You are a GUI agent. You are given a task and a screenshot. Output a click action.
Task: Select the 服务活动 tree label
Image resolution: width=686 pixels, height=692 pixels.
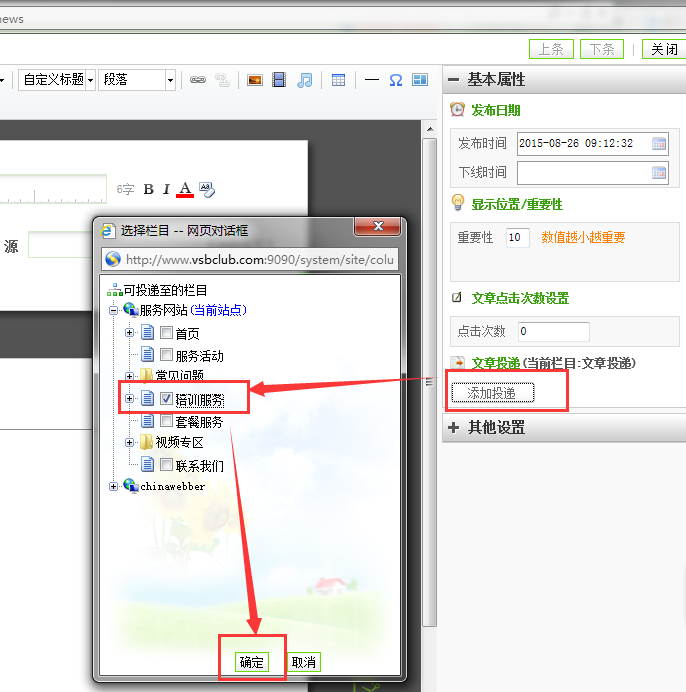pyautogui.click(x=200, y=356)
